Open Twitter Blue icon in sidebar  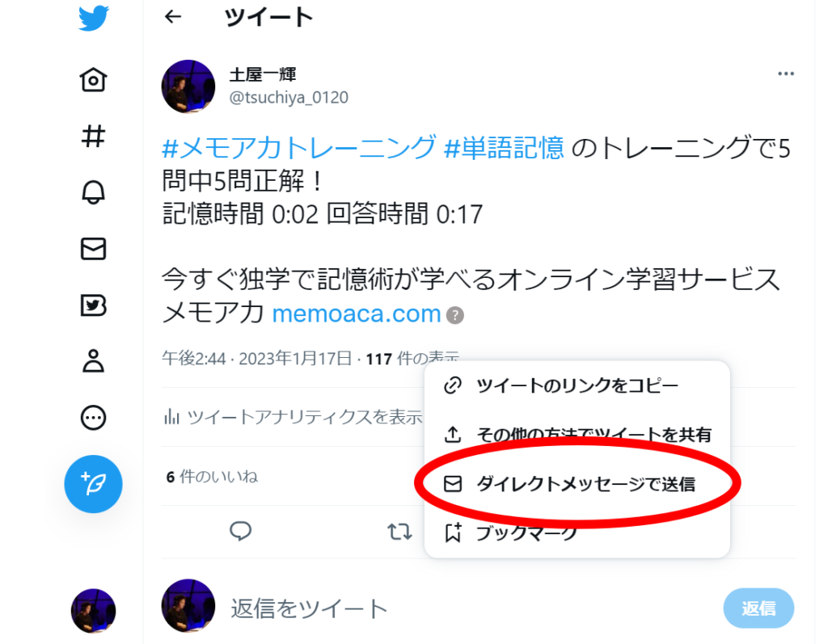tap(94, 305)
